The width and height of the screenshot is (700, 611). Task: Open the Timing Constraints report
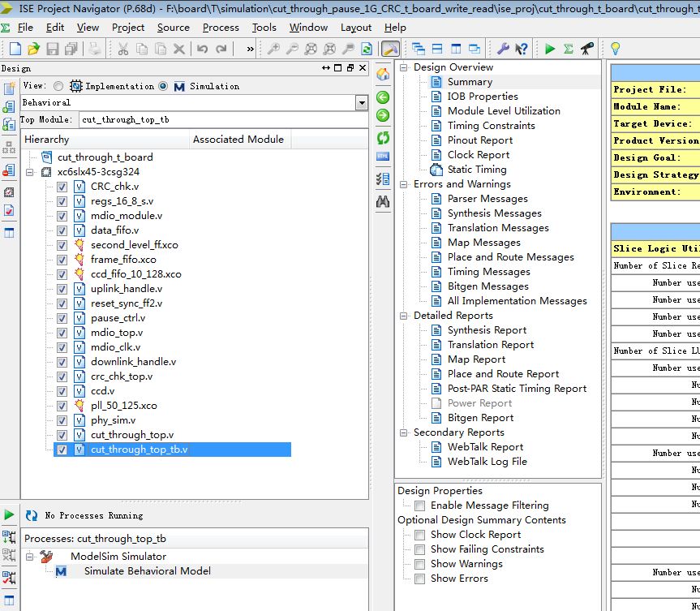(491, 126)
